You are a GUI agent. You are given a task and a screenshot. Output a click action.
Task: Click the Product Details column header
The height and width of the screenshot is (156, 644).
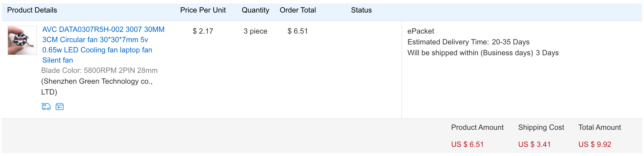(x=32, y=10)
